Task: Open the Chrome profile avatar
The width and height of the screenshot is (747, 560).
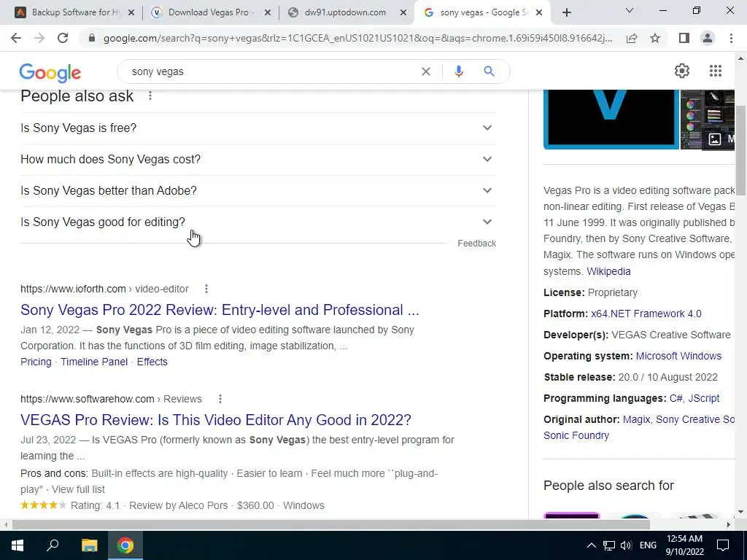Action: pyautogui.click(x=708, y=38)
